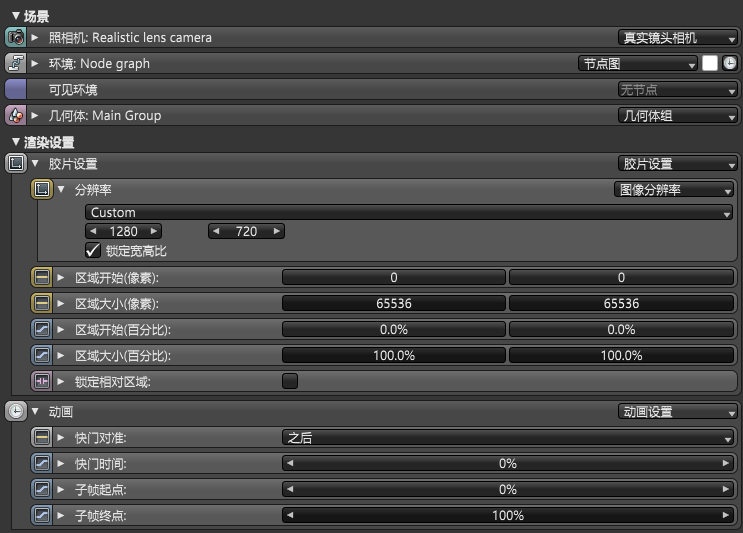
Task: Expand the 区域开始(像素) row
Action: pyautogui.click(x=61, y=278)
